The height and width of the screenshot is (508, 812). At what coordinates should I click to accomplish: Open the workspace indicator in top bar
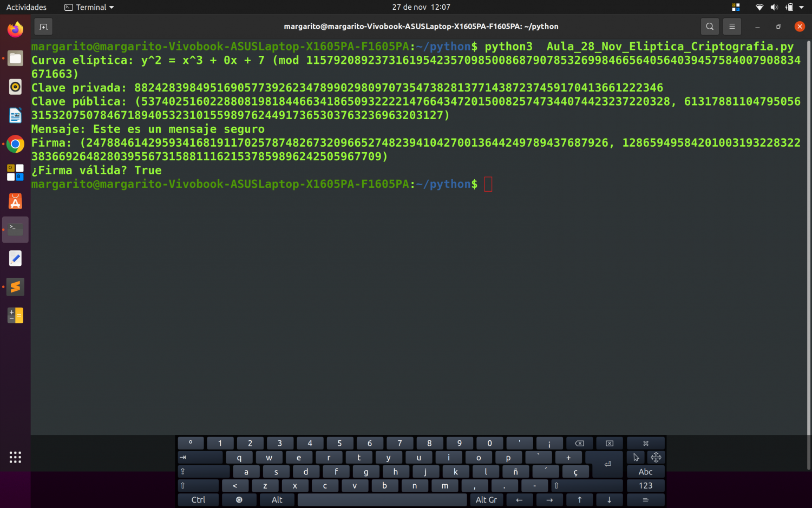736,7
